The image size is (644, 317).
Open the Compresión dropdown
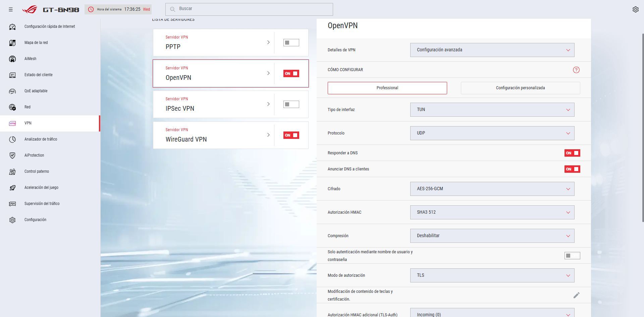tap(492, 236)
